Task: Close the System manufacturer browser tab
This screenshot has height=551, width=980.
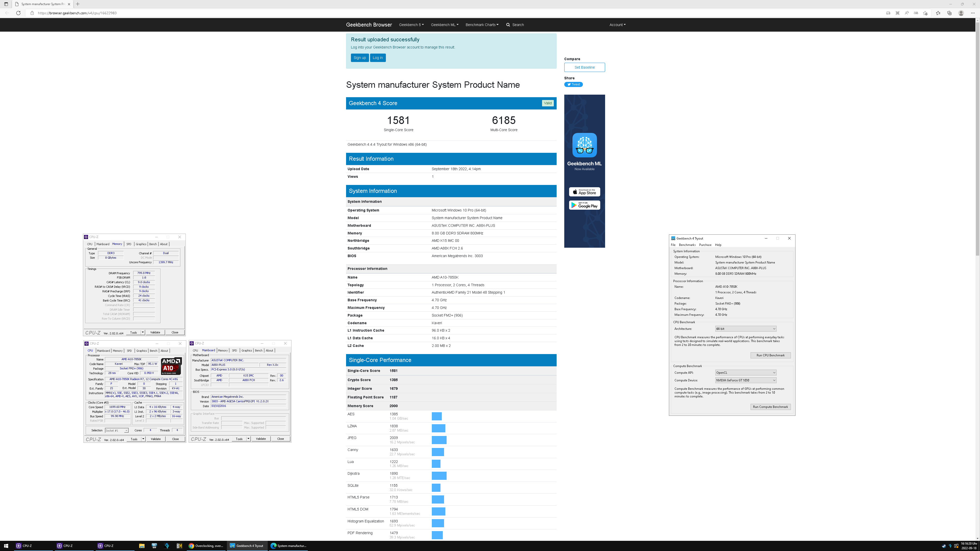Action: point(69,4)
